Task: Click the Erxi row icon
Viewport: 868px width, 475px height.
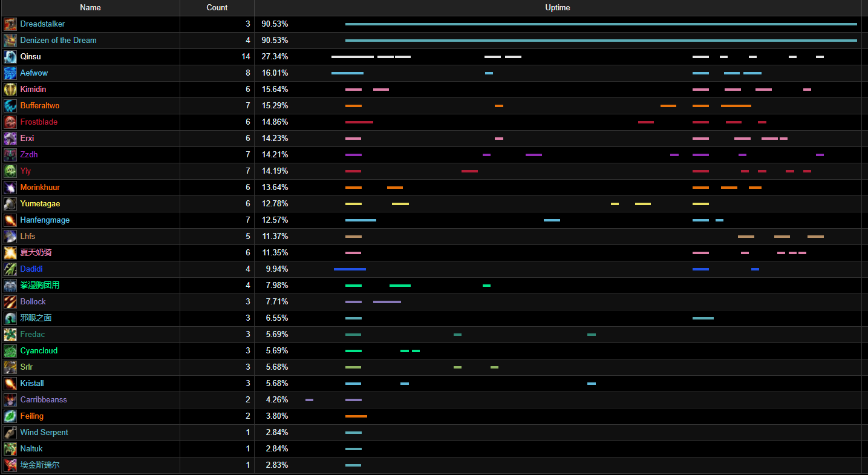Action: click(x=10, y=139)
